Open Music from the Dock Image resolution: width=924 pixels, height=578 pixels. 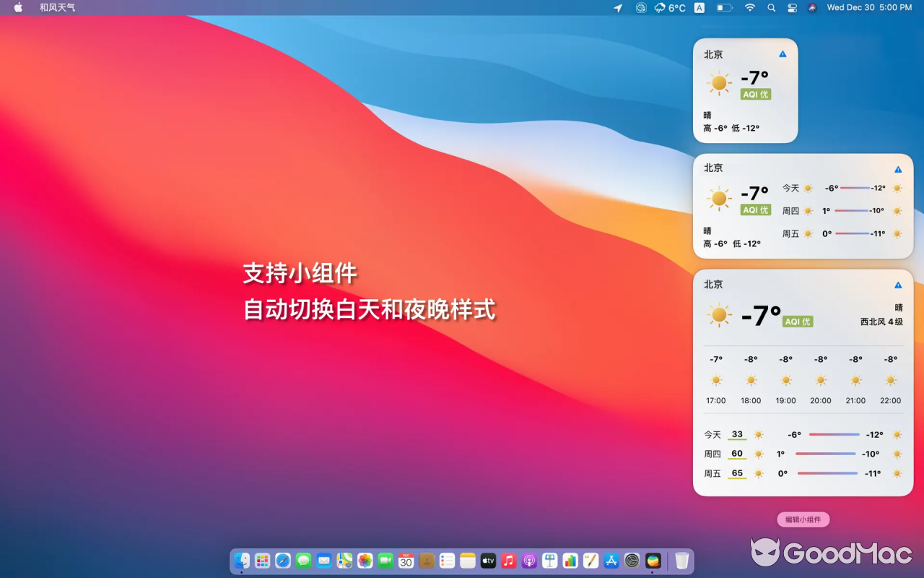point(509,561)
